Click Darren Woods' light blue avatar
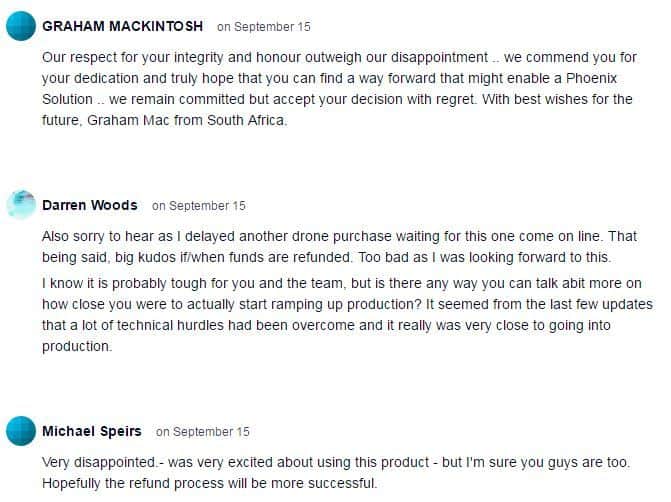The height and width of the screenshot is (502, 671). point(22,205)
